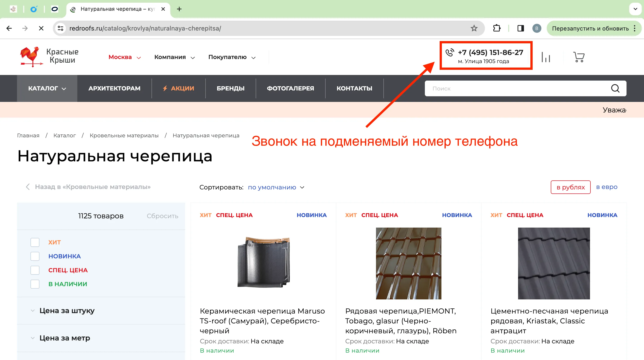The width and height of the screenshot is (644, 360).
Task: Click the Красные Крыши rooster logo
Action: (x=31, y=56)
